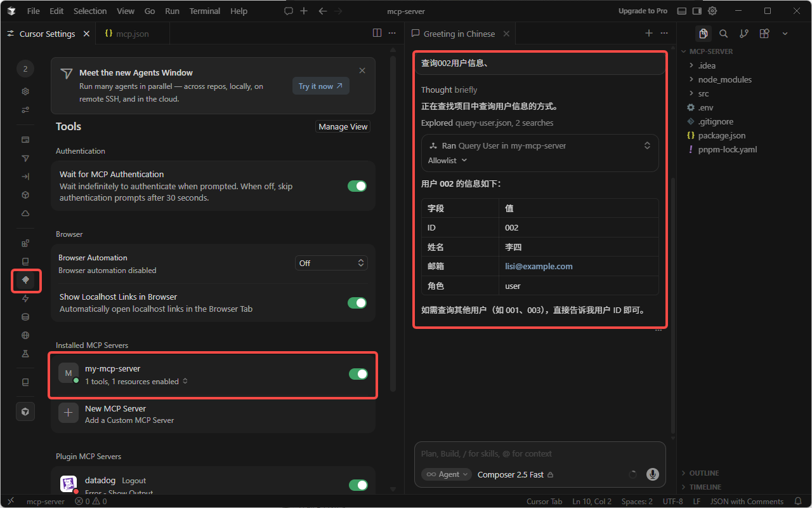Select the highlighted Tools & MCP sidebar icon
This screenshot has width=812, height=508.
click(25, 280)
